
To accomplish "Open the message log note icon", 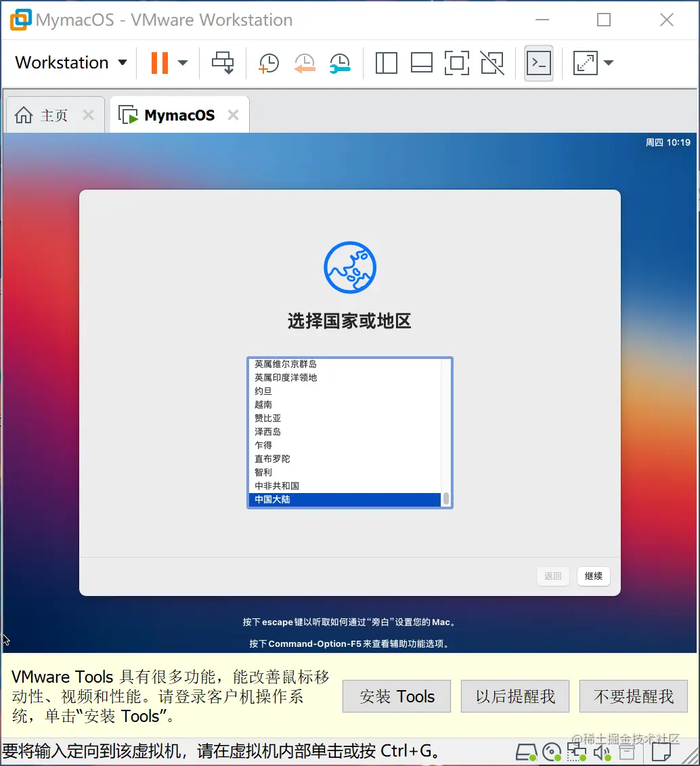I will [x=661, y=753].
